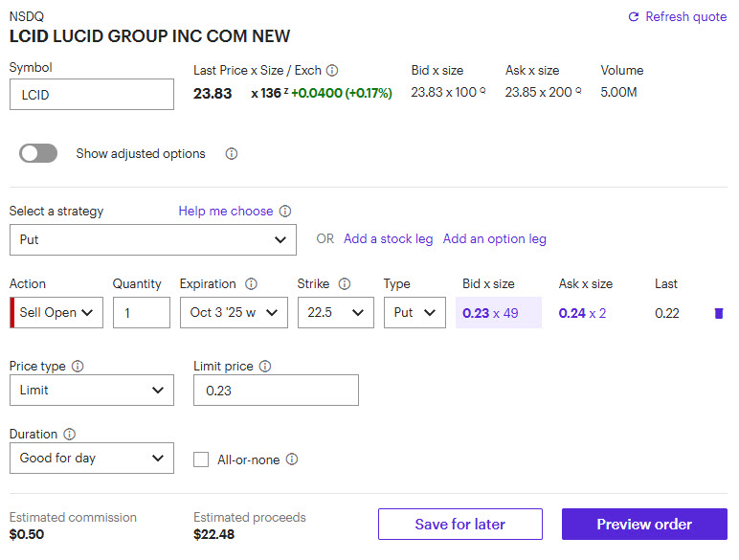The image size is (739, 560).
Task: Click the Save for later button
Action: [459, 525]
